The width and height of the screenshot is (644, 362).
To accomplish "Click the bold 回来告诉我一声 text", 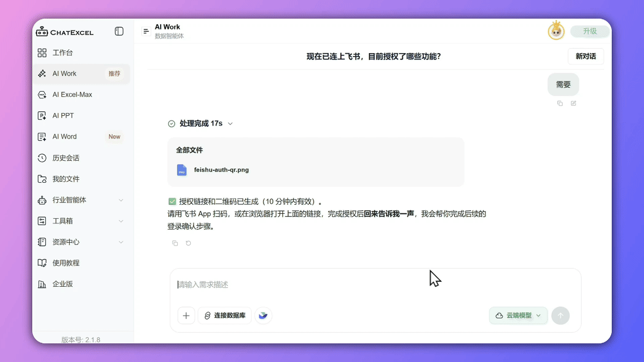I will tap(389, 214).
